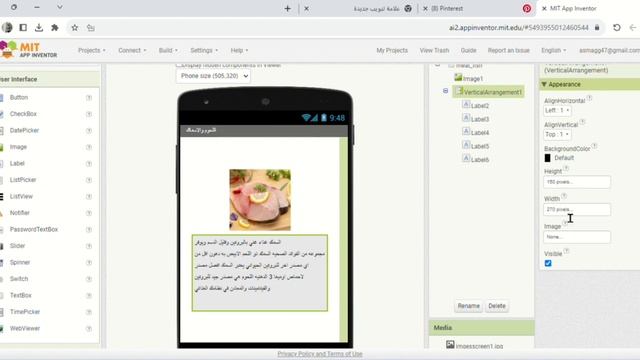Show help for Spinner component
This screenshot has height=360, width=640.
(x=89, y=262)
